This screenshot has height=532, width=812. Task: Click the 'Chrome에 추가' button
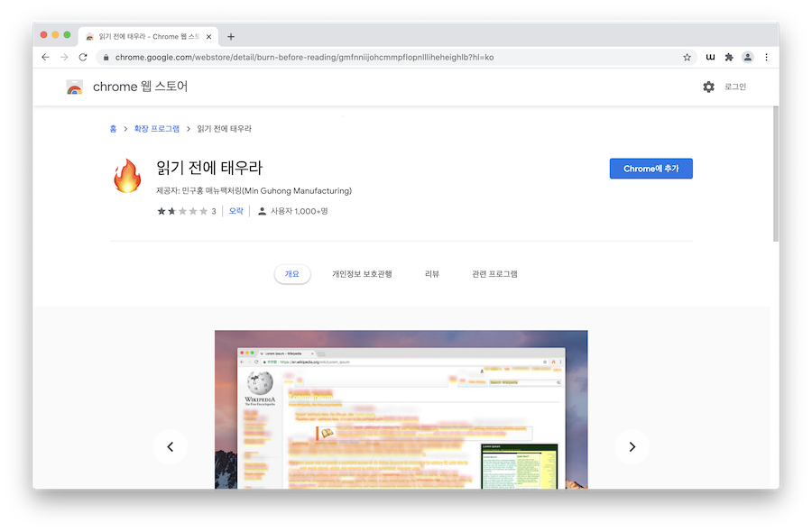[651, 169]
